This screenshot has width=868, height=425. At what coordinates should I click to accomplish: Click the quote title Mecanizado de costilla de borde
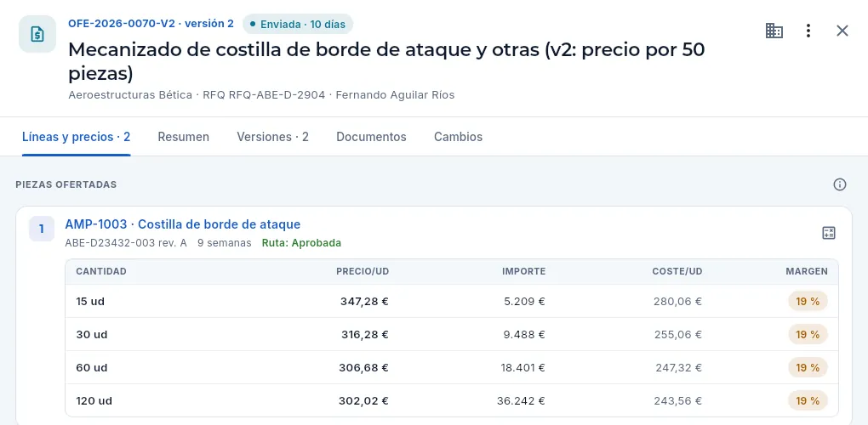click(386, 61)
